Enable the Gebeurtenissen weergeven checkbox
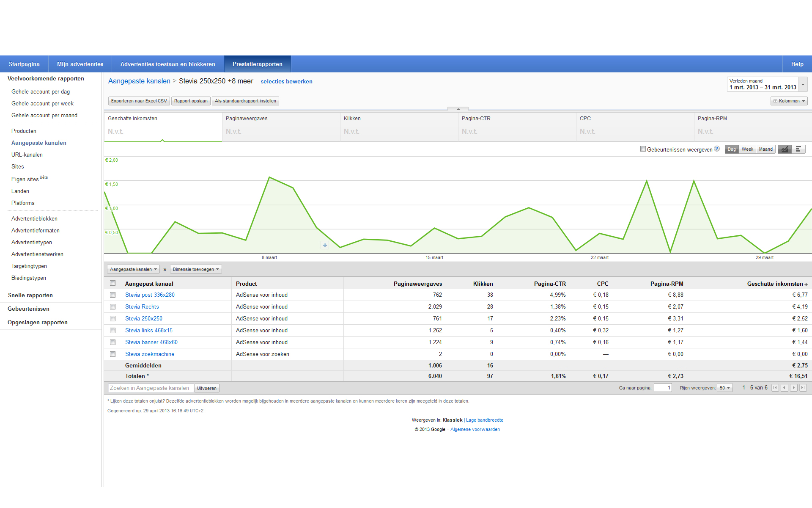The image size is (812, 508). (643, 149)
